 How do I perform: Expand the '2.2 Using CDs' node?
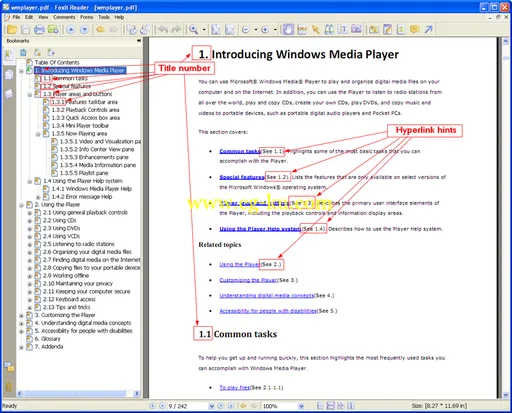(30, 221)
